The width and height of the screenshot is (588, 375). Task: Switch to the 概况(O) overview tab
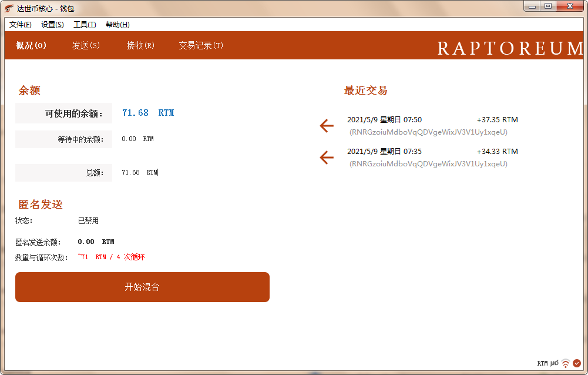(31, 45)
